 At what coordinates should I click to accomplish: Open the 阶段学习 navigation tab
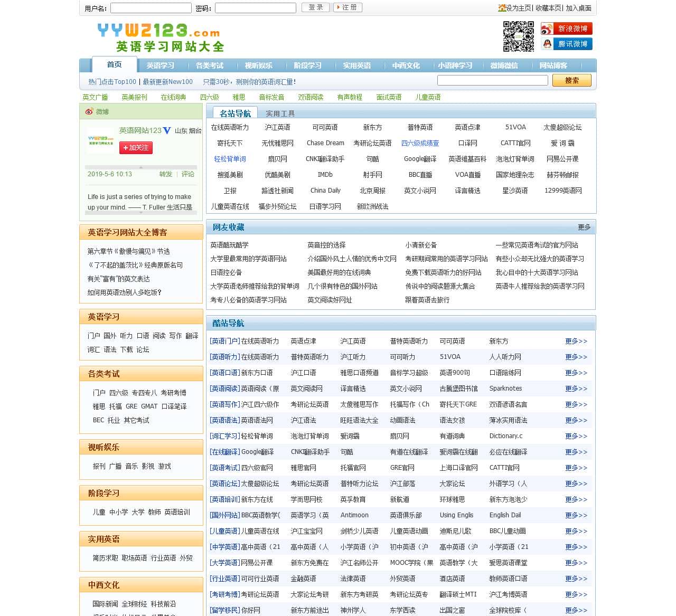pos(308,65)
